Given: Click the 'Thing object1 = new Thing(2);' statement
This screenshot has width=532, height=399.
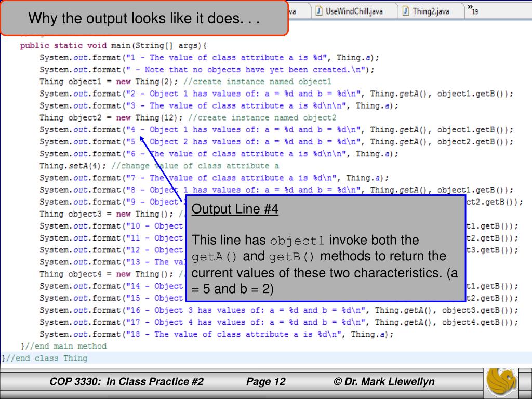Looking at the screenshot, I should (109, 82).
